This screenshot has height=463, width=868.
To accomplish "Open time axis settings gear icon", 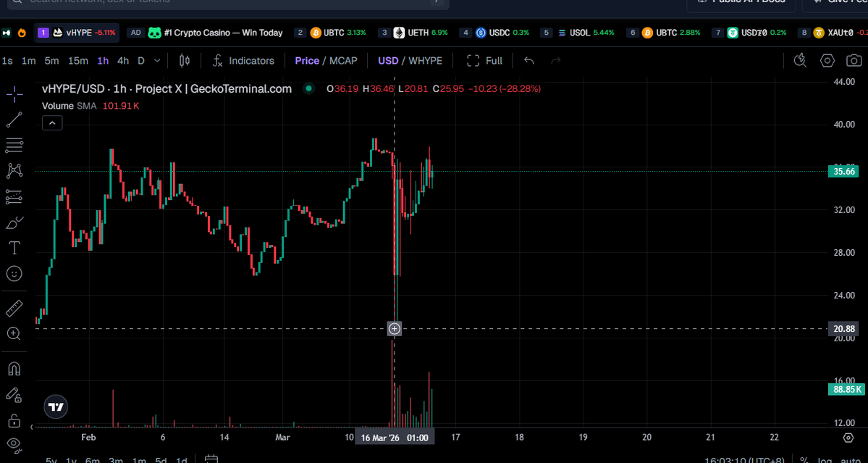I will click(x=848, y=438).
